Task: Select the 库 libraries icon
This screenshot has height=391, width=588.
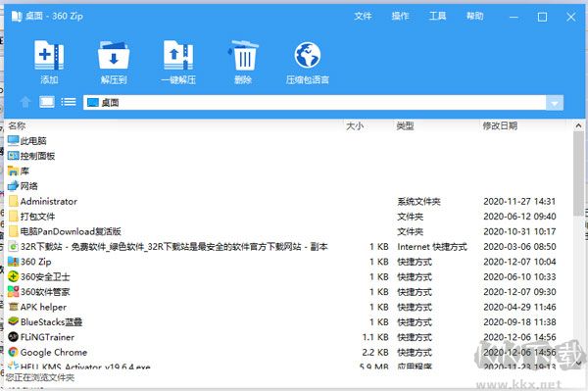Action: (13, 171)
